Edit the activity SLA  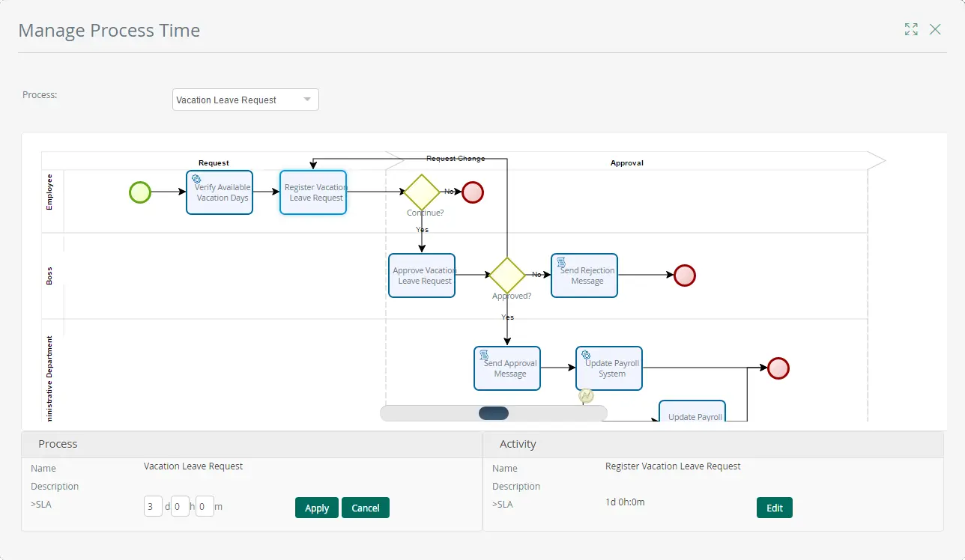click(775, 508)
